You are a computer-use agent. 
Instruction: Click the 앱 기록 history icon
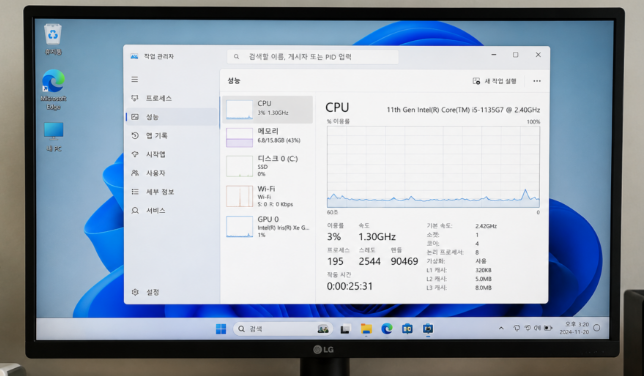point(135,136)
